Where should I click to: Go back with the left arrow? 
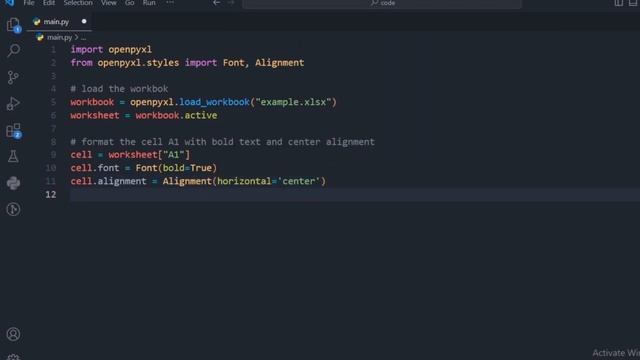click(216, 3)
